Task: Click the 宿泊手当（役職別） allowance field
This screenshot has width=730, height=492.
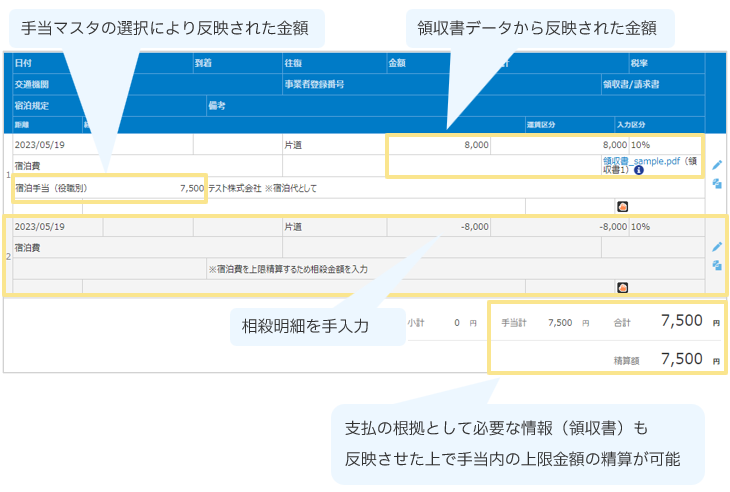Action: tap(108, 187)
